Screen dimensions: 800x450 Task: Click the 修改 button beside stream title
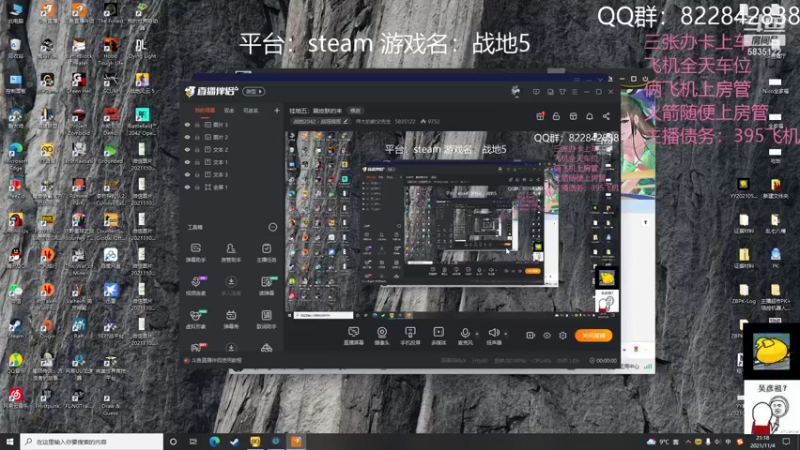click(355, 111)
